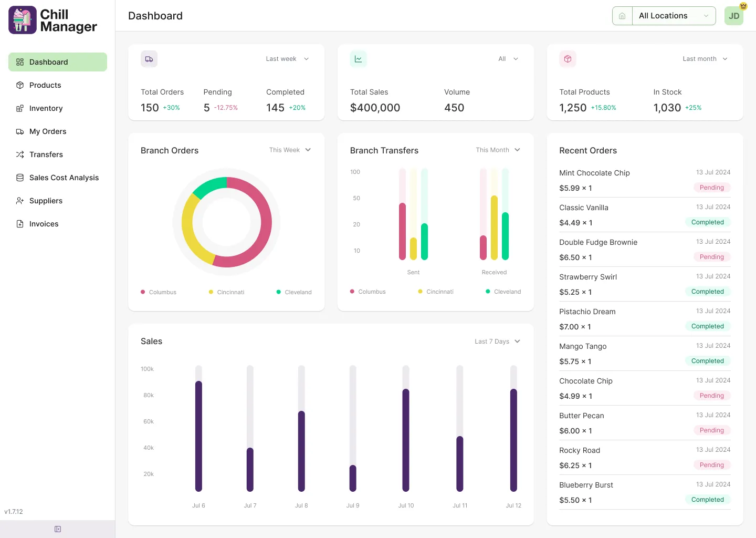Collapse the sidebar using the bottom panel icon

tap(58, 529)
